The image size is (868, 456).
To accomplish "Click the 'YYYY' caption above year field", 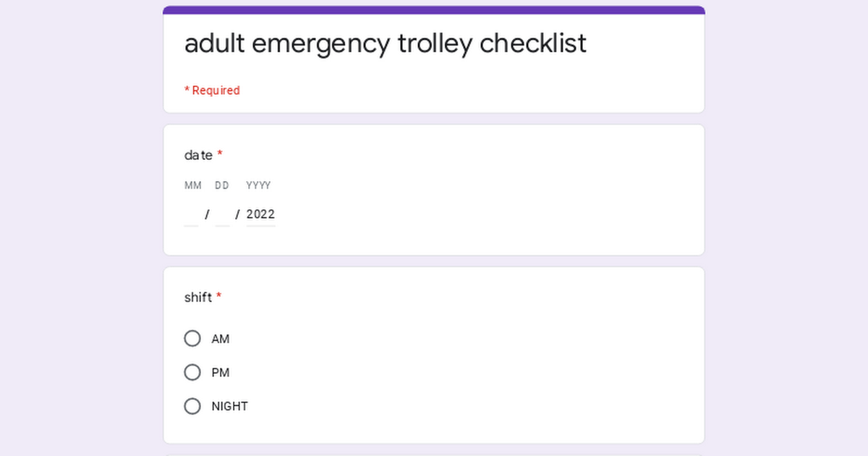I will (258, 186).
